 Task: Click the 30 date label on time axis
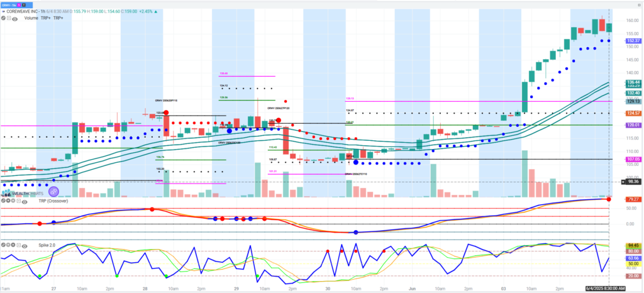pos(328,289)
